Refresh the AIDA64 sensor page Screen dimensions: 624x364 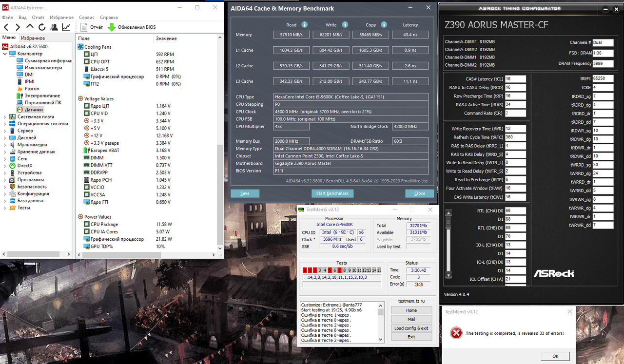[42, 27]
